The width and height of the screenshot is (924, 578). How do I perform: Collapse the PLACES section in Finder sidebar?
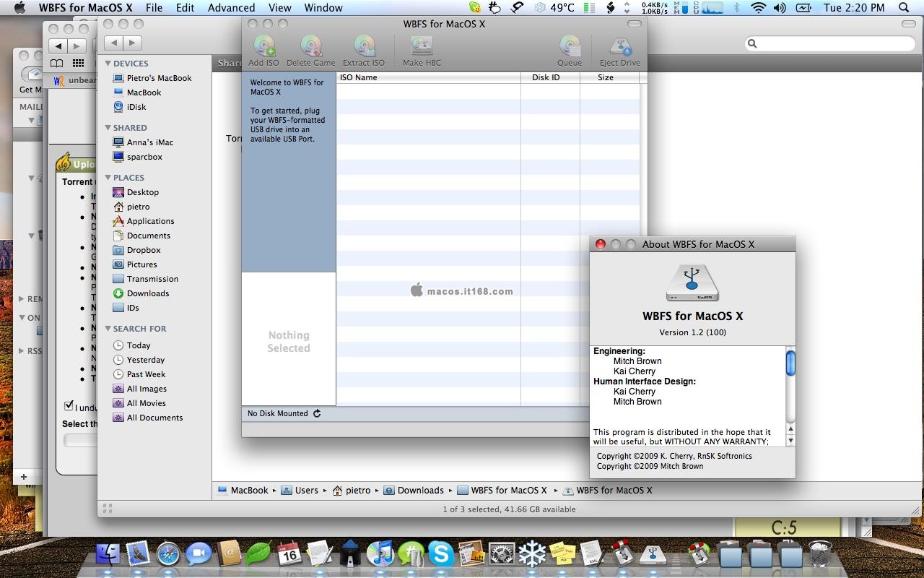tap(108, 178)
